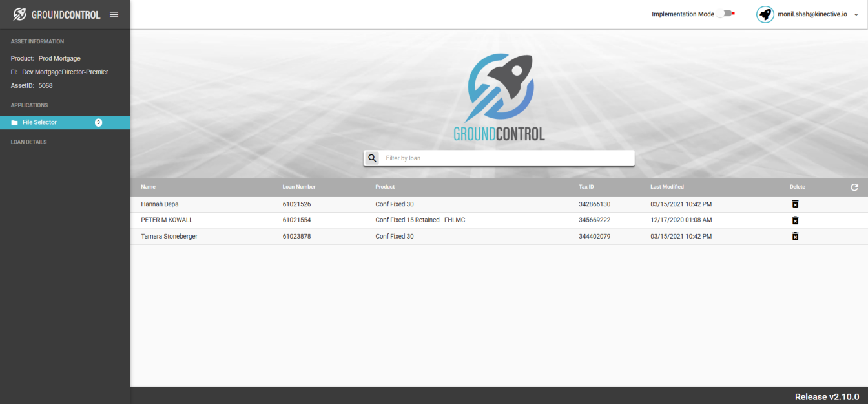Open the monil.shah@kinective.io account name
Image resolution: width=868 pixels, height=404 pixels.
tap(812, 14)
